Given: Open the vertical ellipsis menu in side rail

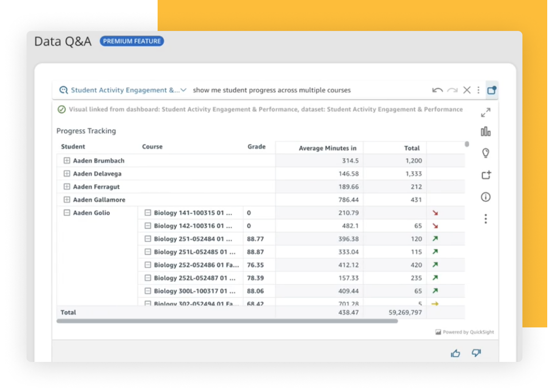Looking at the screenshot, I should pos(486,219).
